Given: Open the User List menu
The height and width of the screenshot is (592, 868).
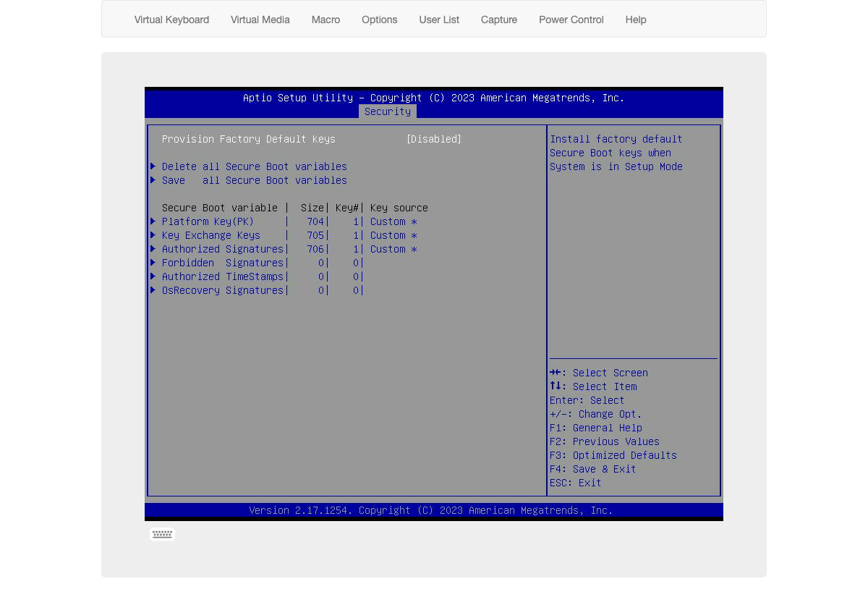Looking at the screenshot, I should tap(439, 20).
